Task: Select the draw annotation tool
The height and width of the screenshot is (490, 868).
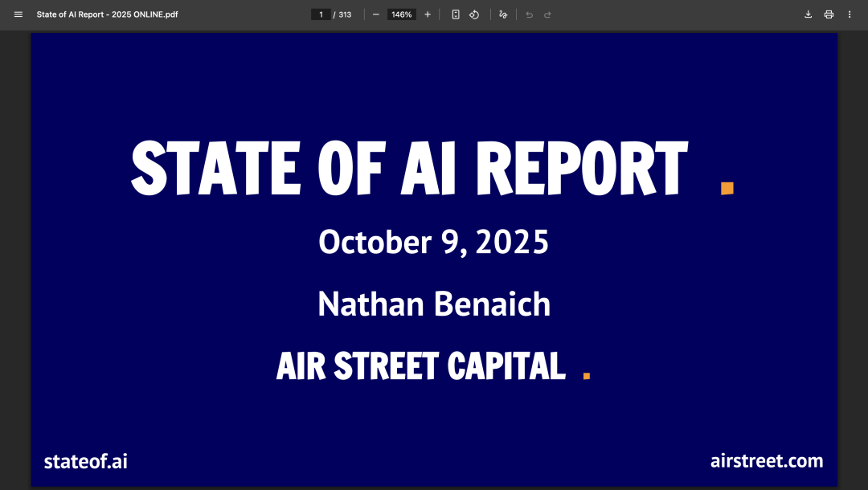Action: 503,14
